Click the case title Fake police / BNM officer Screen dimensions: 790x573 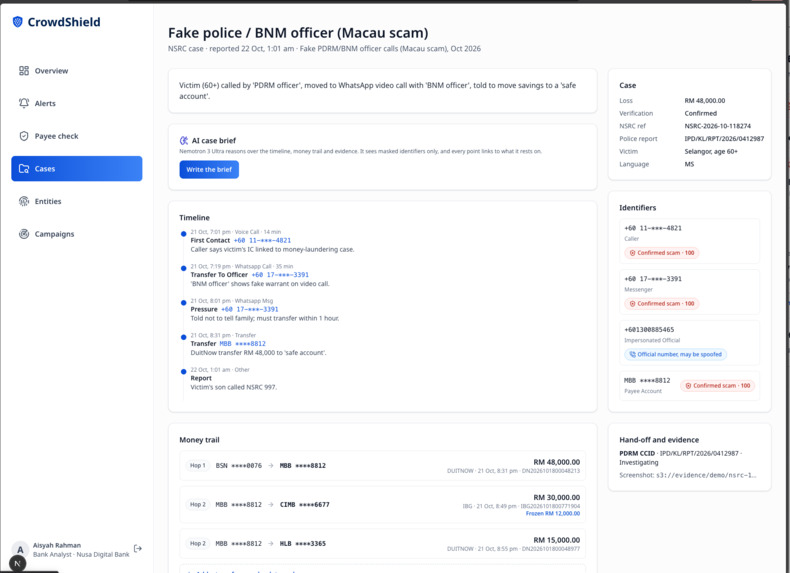[298, 33]
